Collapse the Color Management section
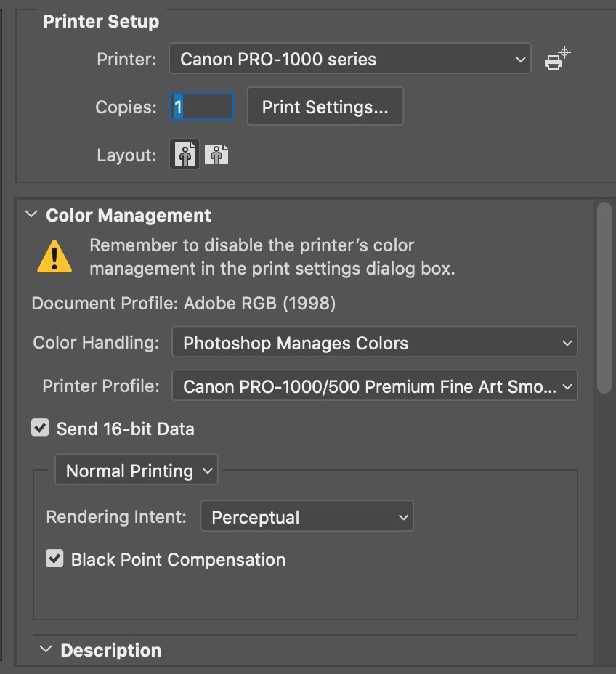 pos(31,214)
